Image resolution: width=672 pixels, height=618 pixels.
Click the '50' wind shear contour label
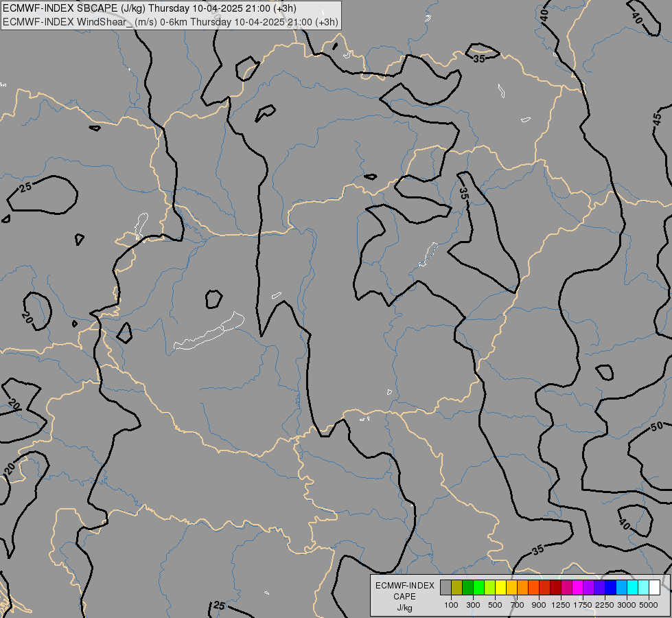[657, 426]
